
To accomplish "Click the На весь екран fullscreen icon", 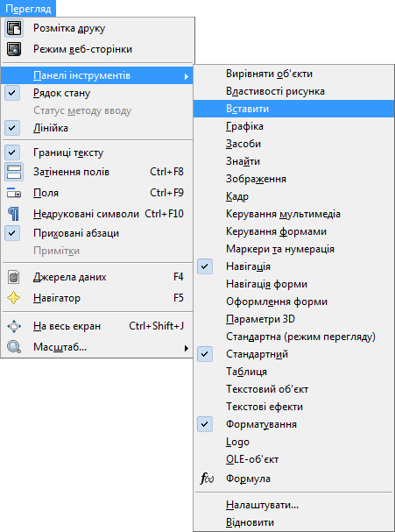I will (14, 326).
